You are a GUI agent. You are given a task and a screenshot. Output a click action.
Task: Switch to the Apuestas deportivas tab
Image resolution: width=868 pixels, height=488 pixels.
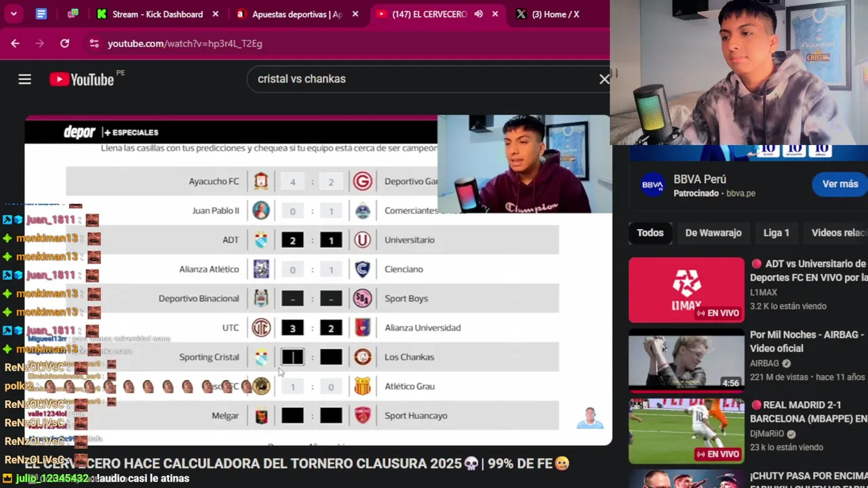pos(297,14)
